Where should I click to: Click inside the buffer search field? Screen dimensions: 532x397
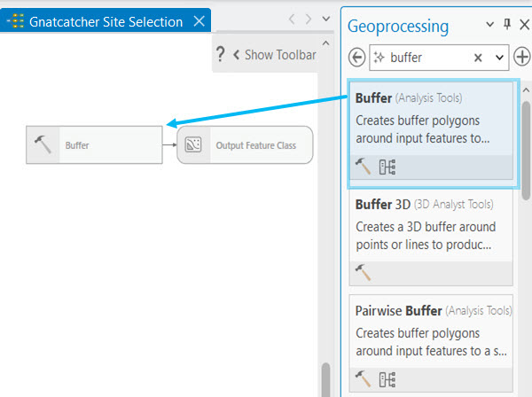click(x=426, y=57)
